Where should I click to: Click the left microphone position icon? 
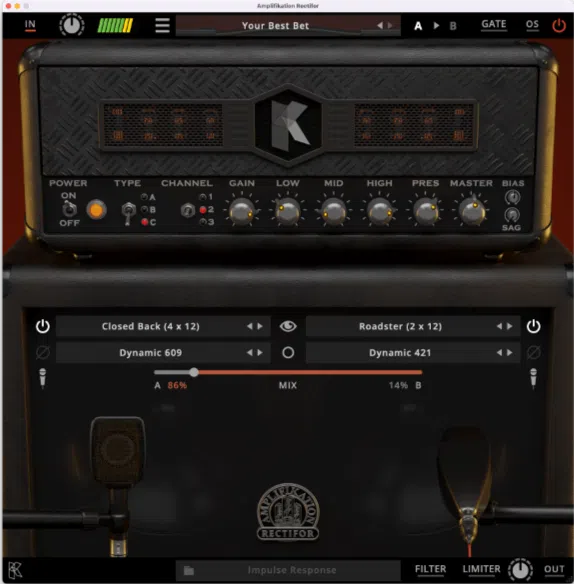point(42,378)
